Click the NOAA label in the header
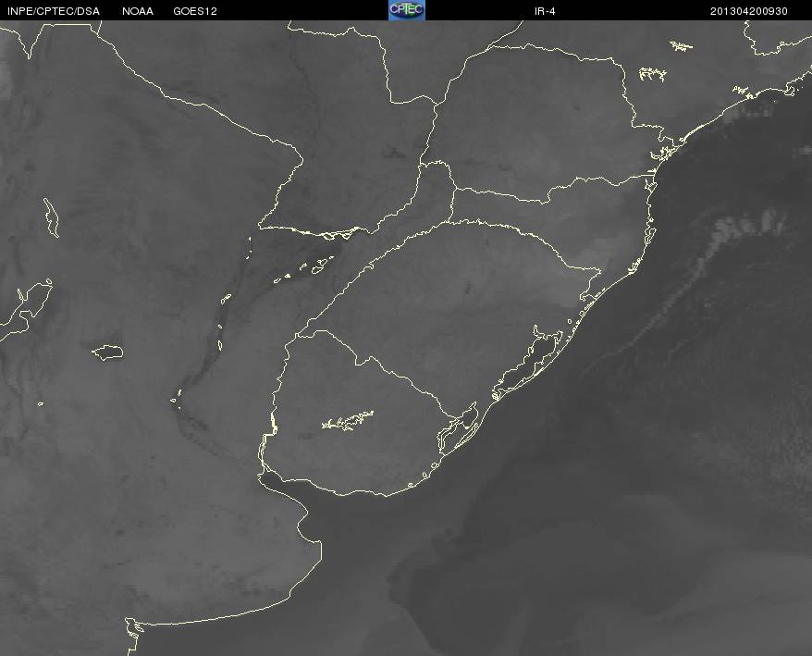812x656 pixels. coord(138,11)
